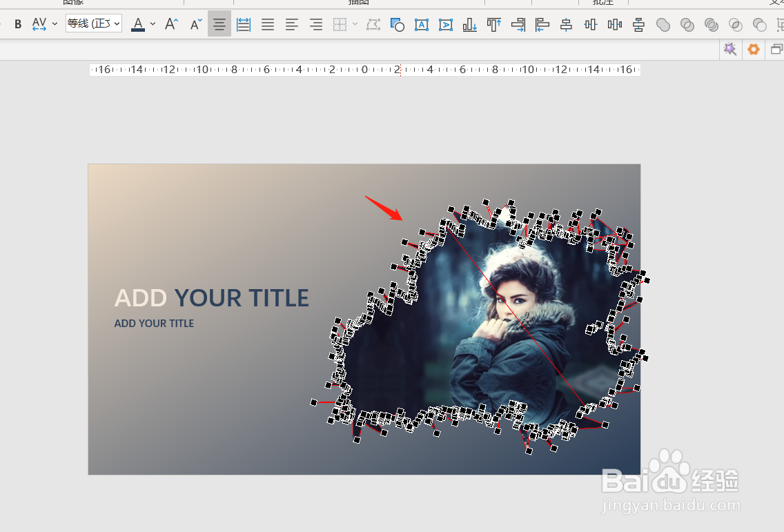Insert a vertical text box

(x=446, y=24)
